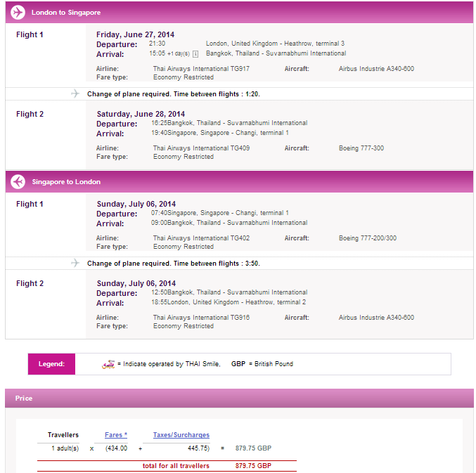Click Airbus Industrie A340-600 for flight TG917

click(x=376, y=69)
